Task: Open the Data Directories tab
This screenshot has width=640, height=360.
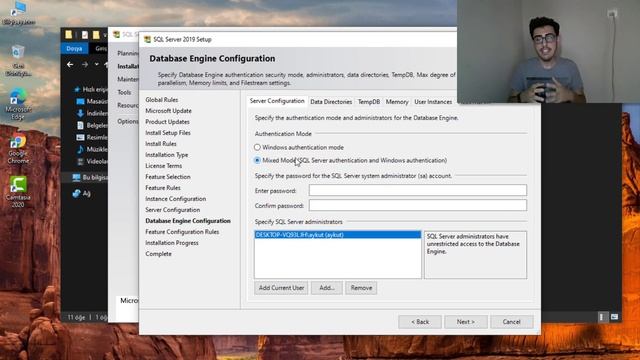Action: (331, 102)
